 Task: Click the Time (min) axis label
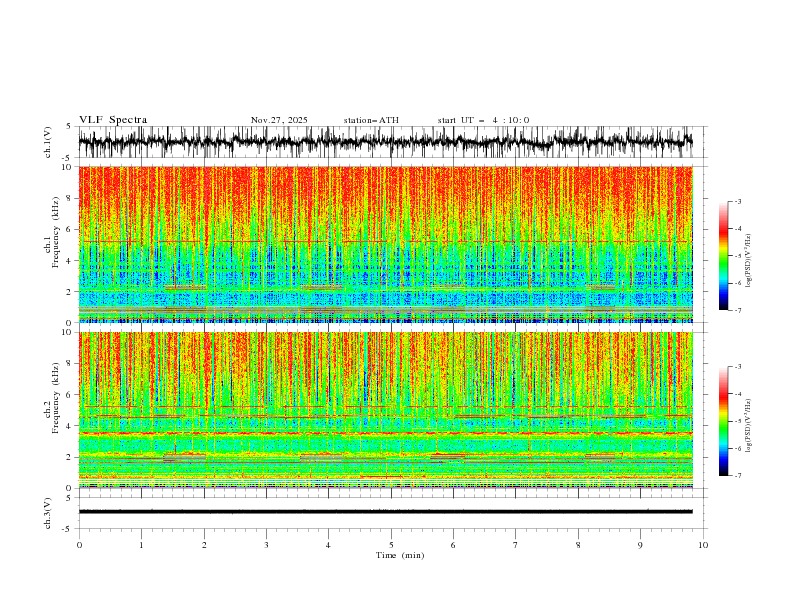[400, 555]
